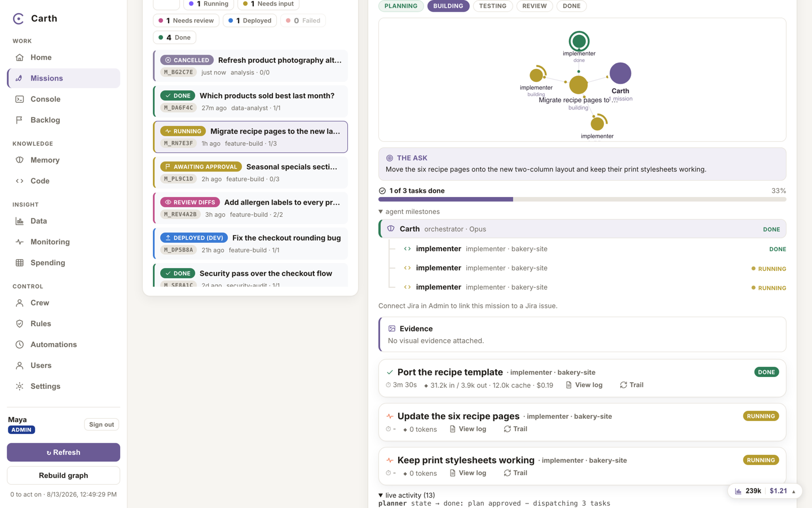This screenshot has width=812, height=508.
Task: Click the Sign out button
Action: (x=101, y=424)
